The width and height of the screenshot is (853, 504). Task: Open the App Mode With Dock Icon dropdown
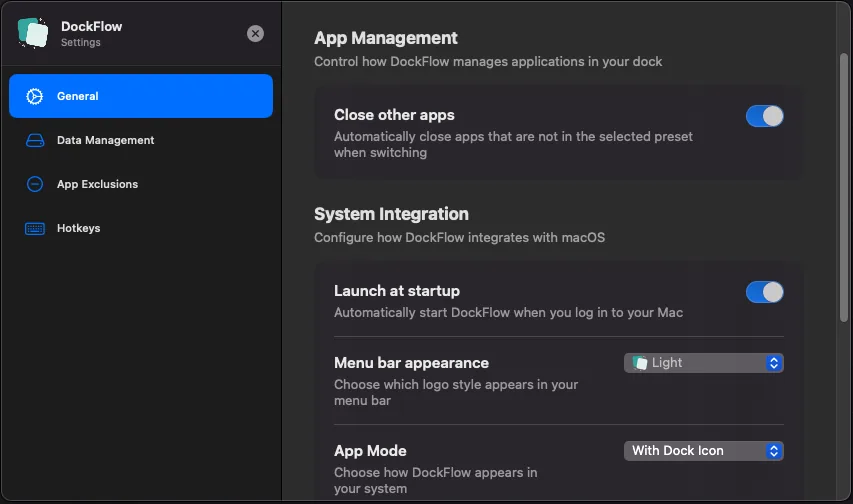pos(703,451)
